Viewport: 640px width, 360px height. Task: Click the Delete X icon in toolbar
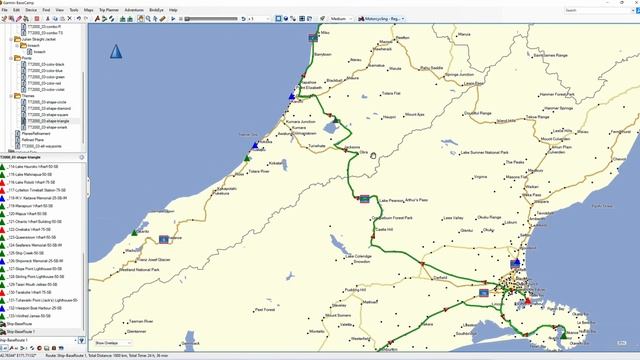pos(70,19)
